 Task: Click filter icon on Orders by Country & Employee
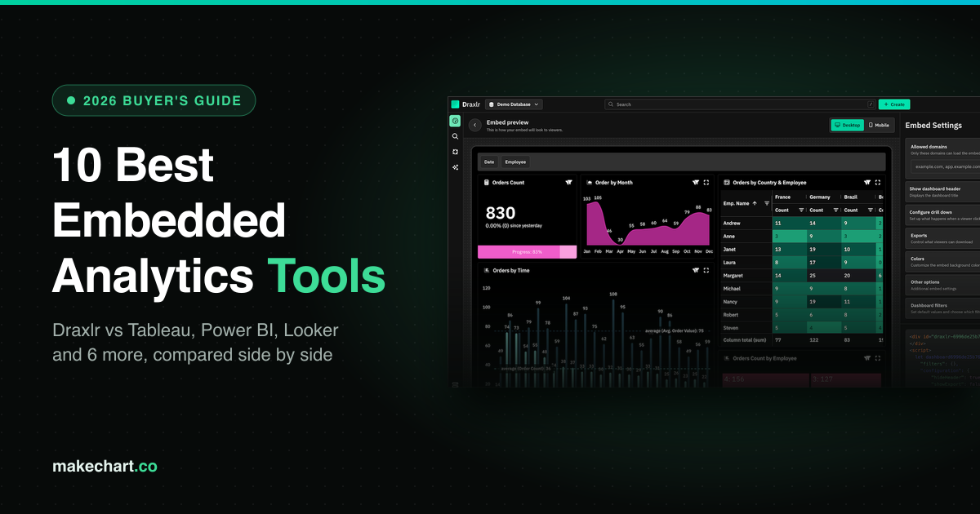866,183
